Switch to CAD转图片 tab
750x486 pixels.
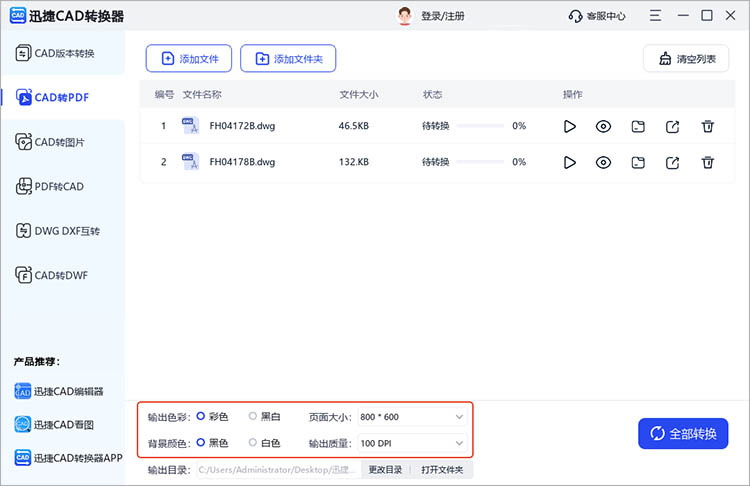click(x=63, y=142)
